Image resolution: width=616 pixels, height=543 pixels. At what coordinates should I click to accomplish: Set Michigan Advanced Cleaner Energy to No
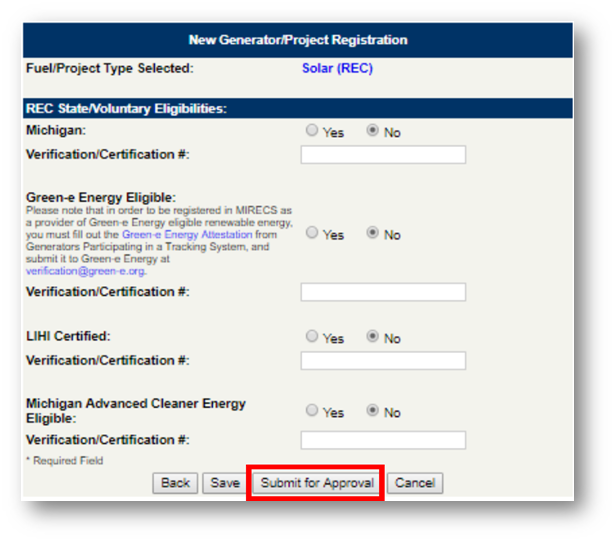coord(373,411)
